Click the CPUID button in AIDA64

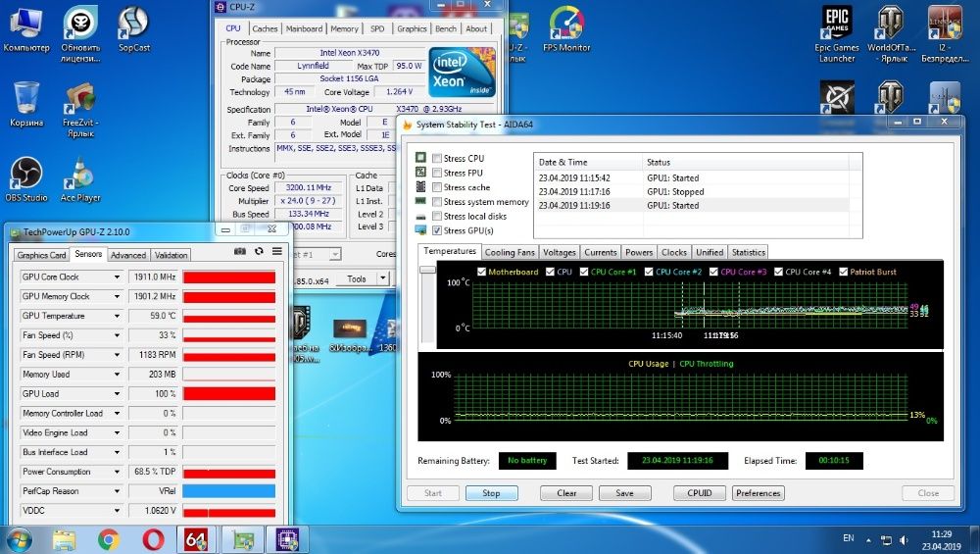tap(700, 493)
